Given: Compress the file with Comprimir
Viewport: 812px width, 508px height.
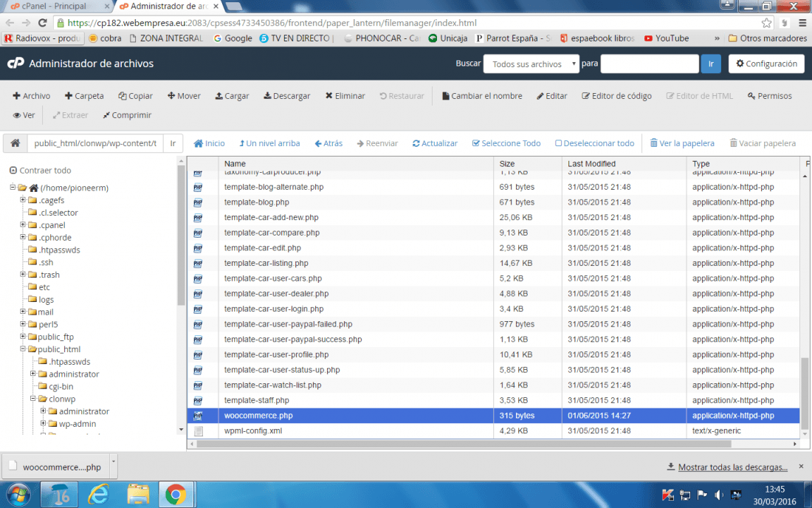Looking at the screenshot, I should tap(127, 115).
